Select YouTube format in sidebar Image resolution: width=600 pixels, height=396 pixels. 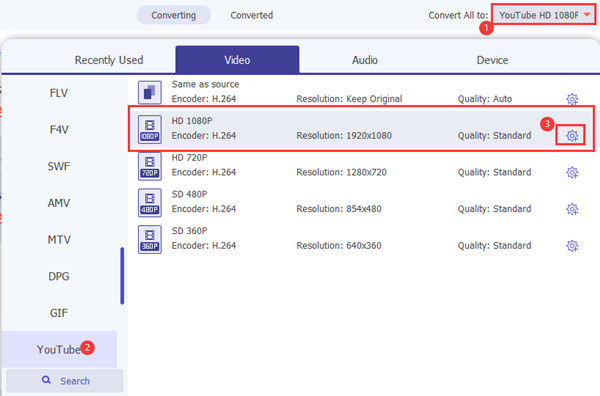click(59, 349)
